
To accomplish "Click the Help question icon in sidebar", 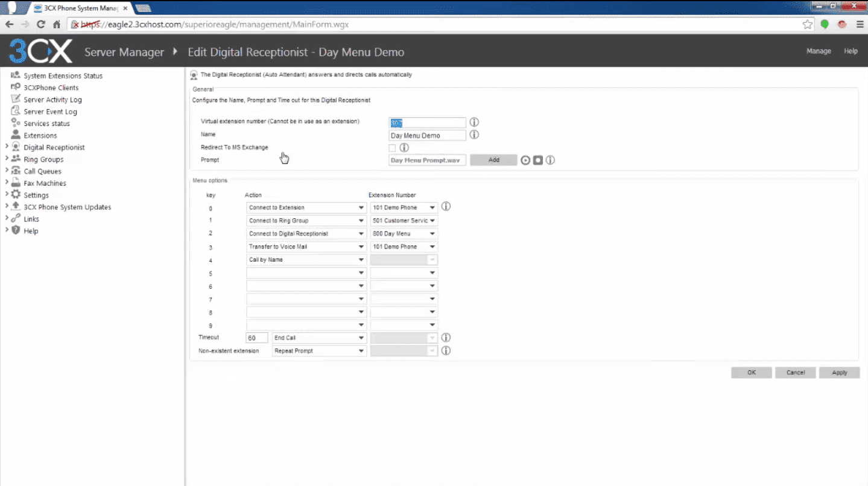I will [16, 230].
